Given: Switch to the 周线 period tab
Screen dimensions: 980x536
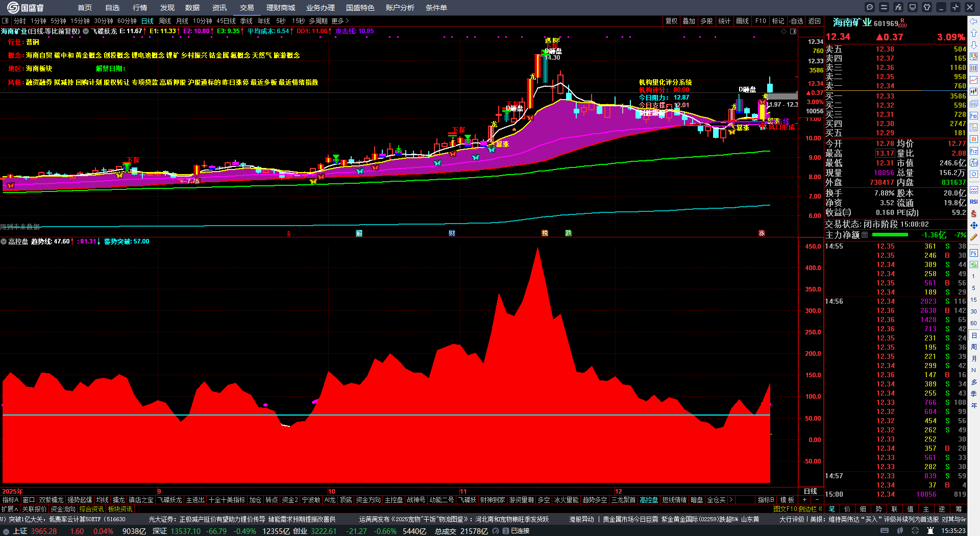Looking at the screenshot, I should tap(165, 21).
